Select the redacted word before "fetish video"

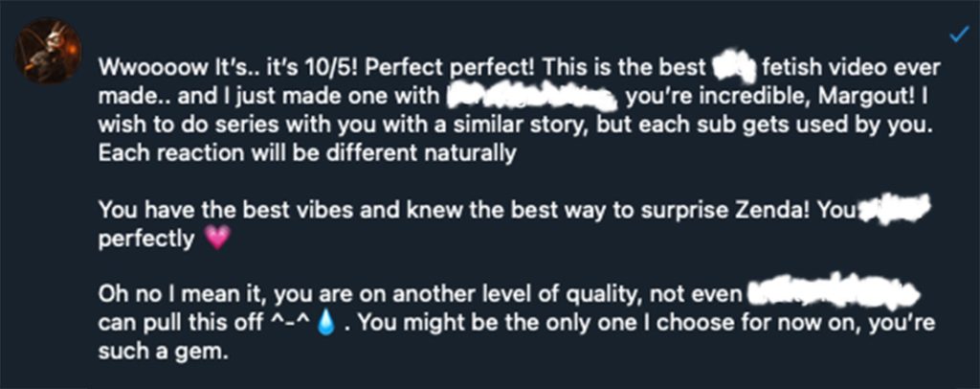pyautogui.click(x=735, y=69)
